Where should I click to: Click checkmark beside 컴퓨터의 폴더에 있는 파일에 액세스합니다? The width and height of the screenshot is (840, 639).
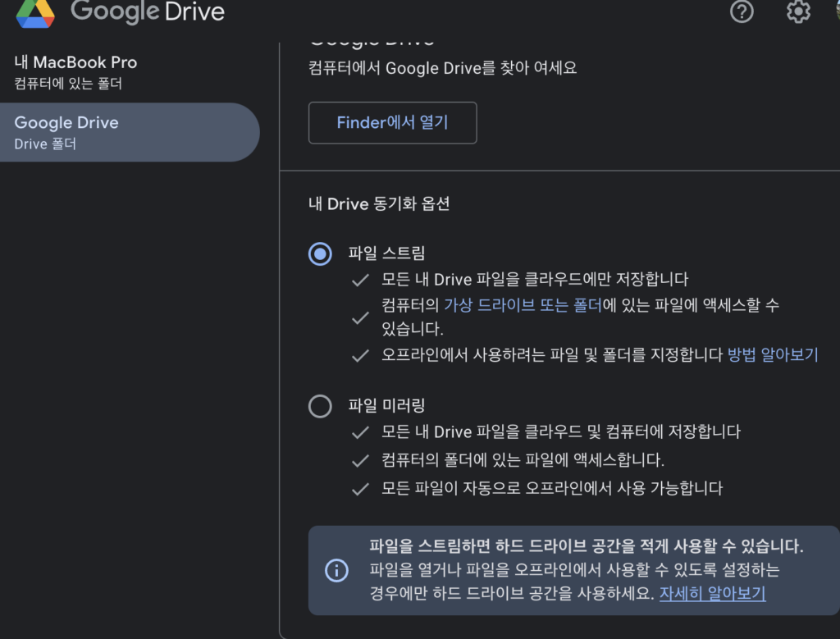tap(360, 460)
